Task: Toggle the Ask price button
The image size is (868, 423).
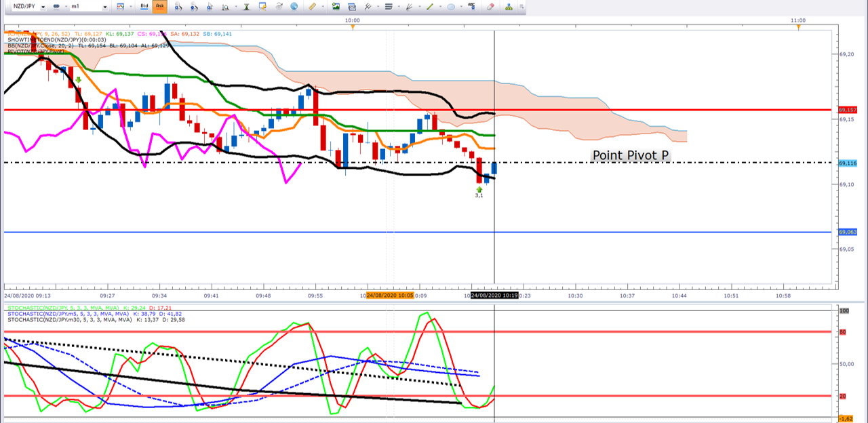Action: pyautogui.click(x=160, y=6)
